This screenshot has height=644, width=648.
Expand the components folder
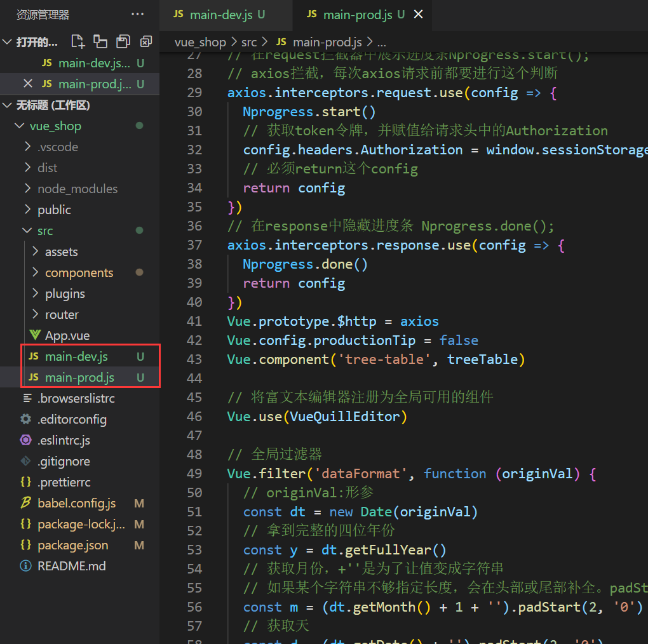click(79, 272)
